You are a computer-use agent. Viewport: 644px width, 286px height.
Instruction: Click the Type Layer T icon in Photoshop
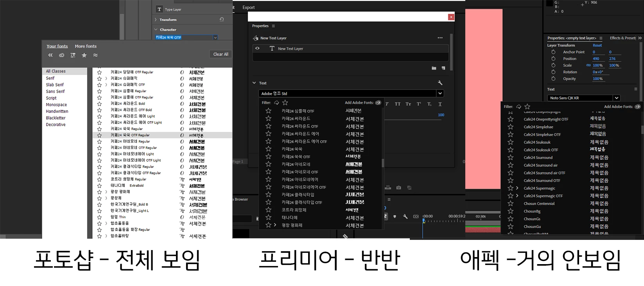point(159,9)
